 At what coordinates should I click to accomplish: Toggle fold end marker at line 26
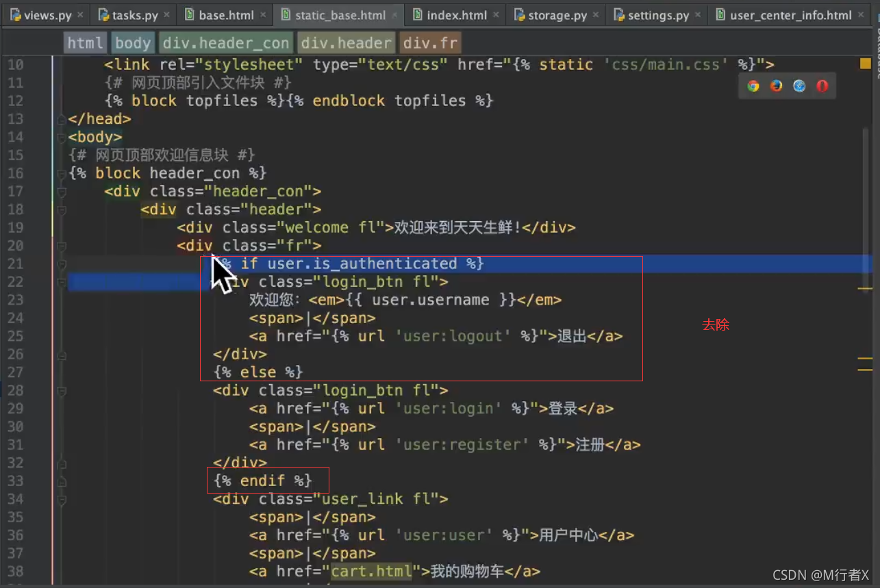pos(62,355)
